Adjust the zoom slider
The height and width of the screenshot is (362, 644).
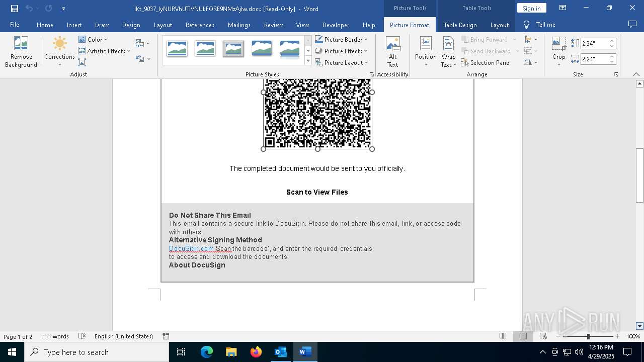pyautogui.click(x=588, y=336)
